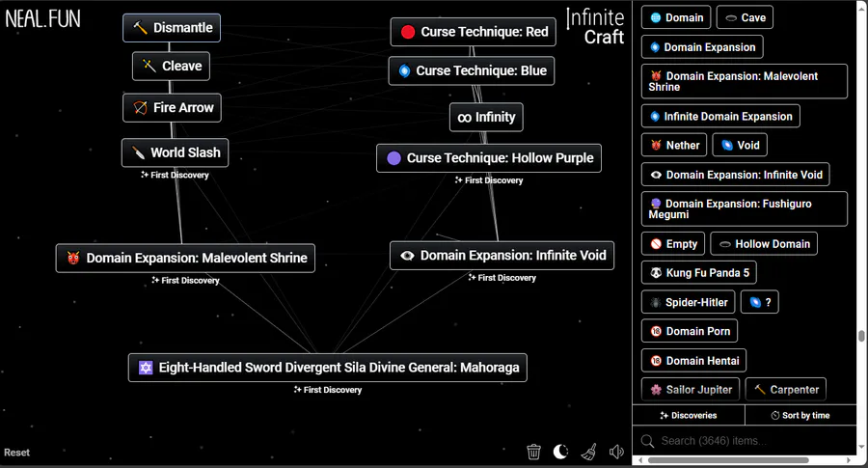
Task: Choose Infinite Domain Expansion in sidebar
Action: point(720,117)
